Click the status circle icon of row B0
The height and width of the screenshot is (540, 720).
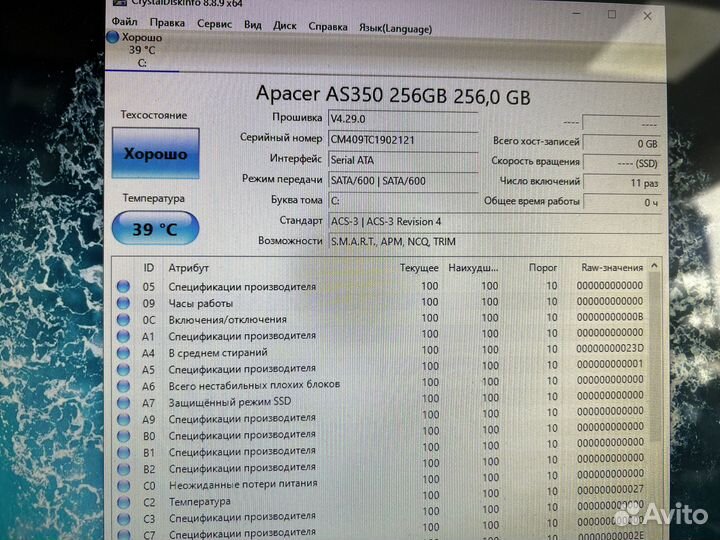tap(123, 436)
